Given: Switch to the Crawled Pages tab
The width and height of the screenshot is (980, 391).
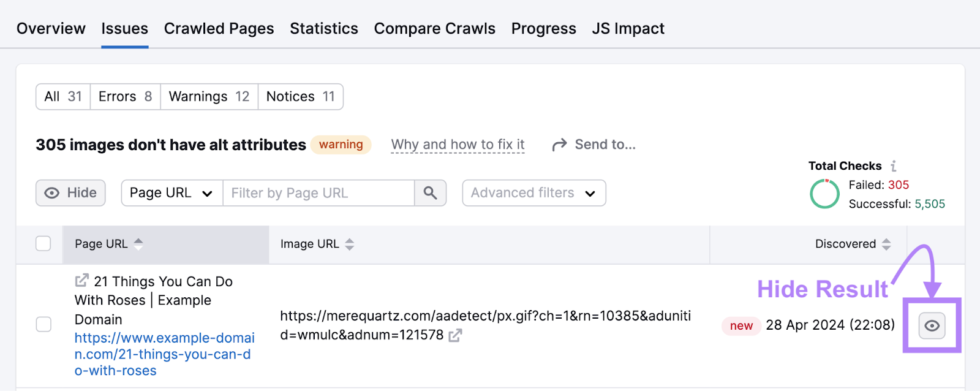Looking at the screenshot, I should coord(219,28).
